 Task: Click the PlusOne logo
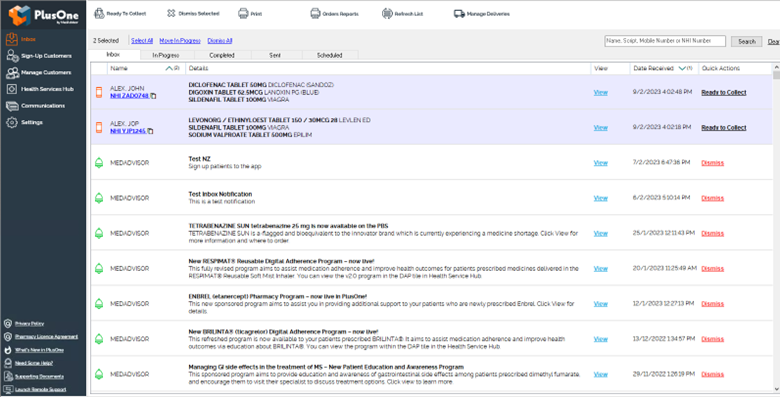[43, 15]
